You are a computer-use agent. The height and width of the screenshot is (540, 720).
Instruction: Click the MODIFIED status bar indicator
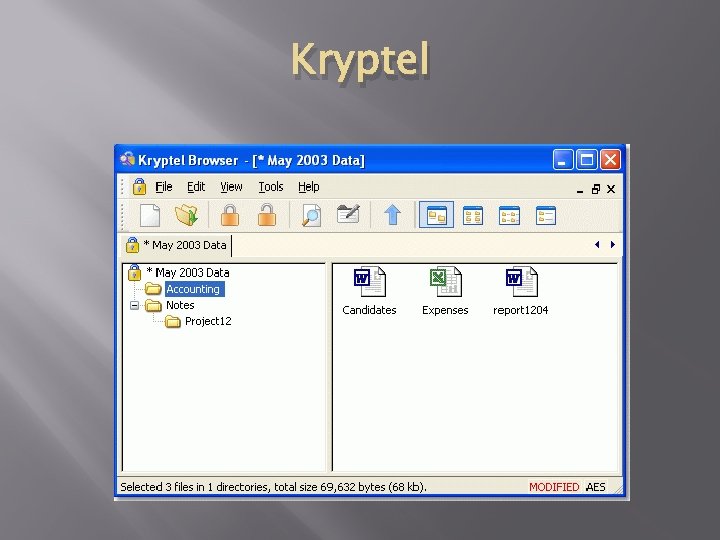click(x=554, y=487)
